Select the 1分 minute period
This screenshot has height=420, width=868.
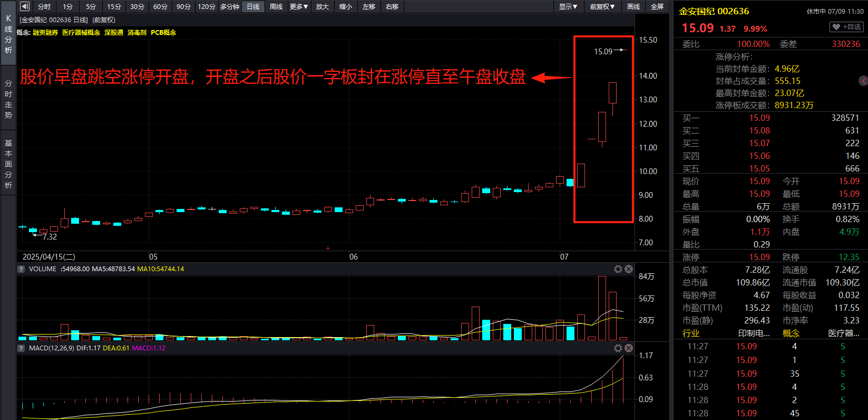67,6
